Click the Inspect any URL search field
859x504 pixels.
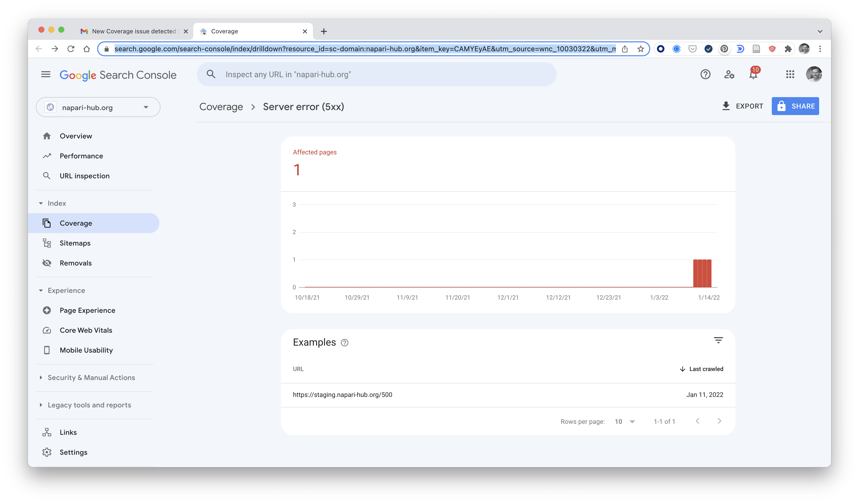point(375,74)
